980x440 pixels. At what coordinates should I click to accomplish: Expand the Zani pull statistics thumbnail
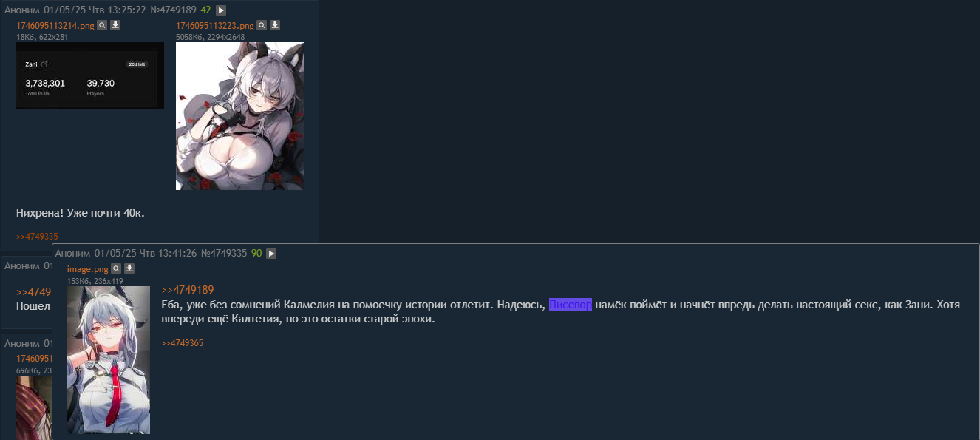[x=90, y=75]
